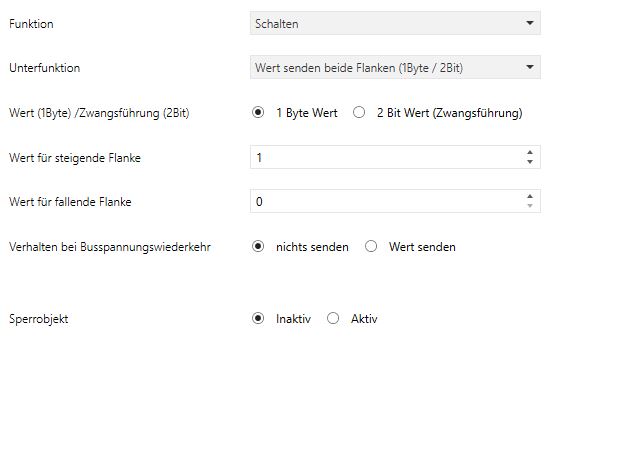Decrement the Wert für fallende Flanke value

530,206
